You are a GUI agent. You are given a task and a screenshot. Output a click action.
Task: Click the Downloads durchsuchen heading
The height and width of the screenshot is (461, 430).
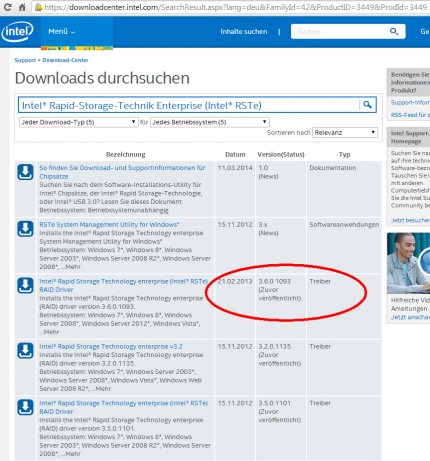(102, 78)
